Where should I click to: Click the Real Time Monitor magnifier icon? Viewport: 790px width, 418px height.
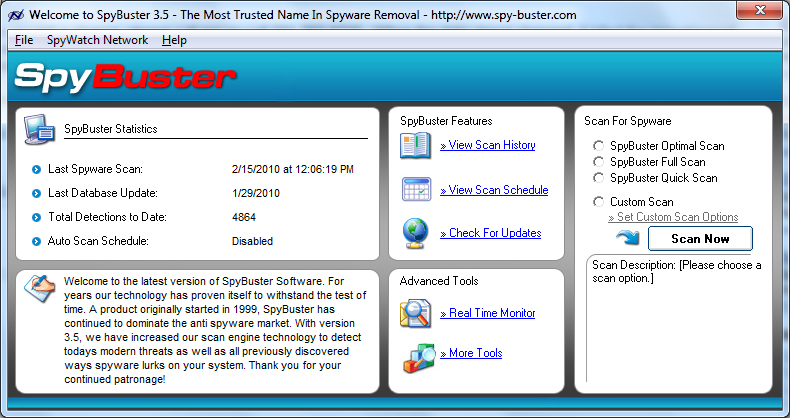point(415,313)
